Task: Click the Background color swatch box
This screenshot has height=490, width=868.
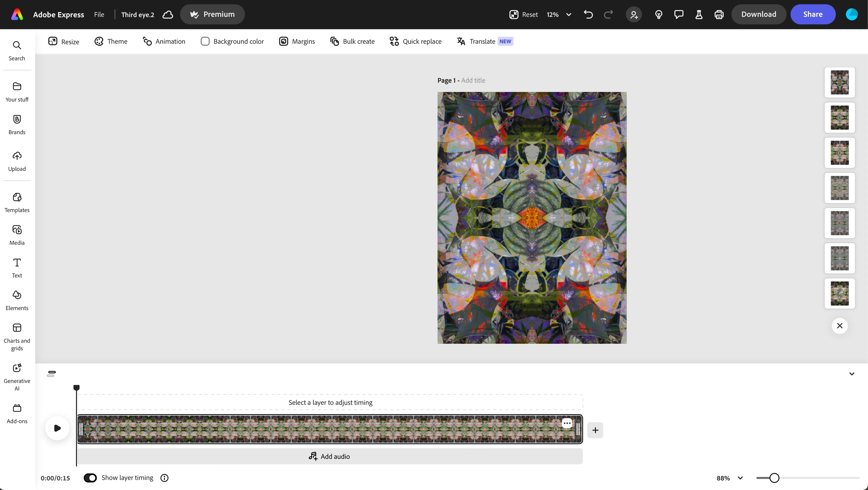Action: (x=205, y=41)
